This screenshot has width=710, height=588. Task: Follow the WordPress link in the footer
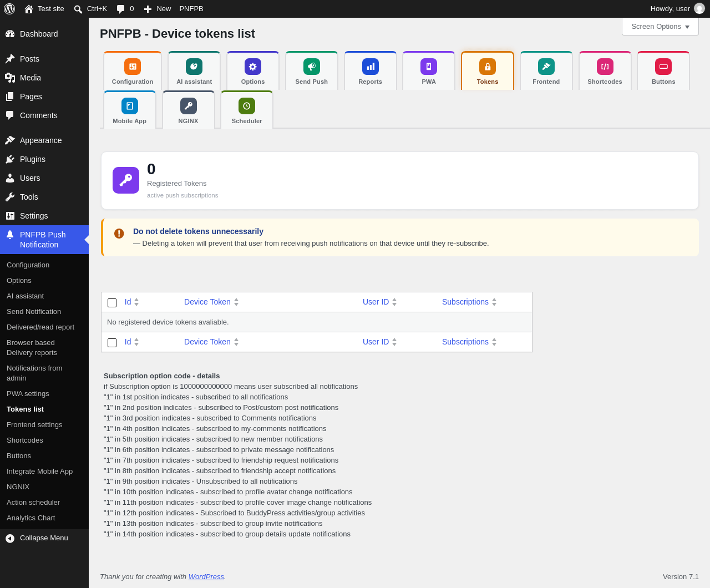click(206, 577)
